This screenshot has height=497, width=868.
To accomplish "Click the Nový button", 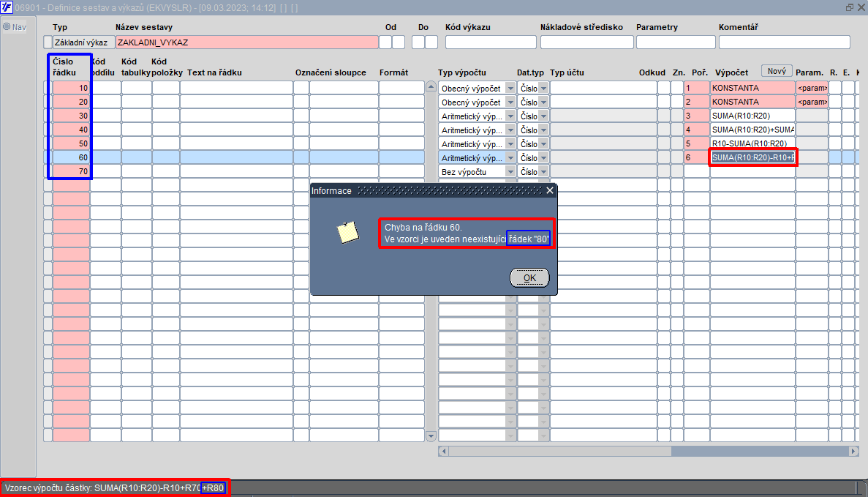I will pyautogui.click(x=777, y=71).
